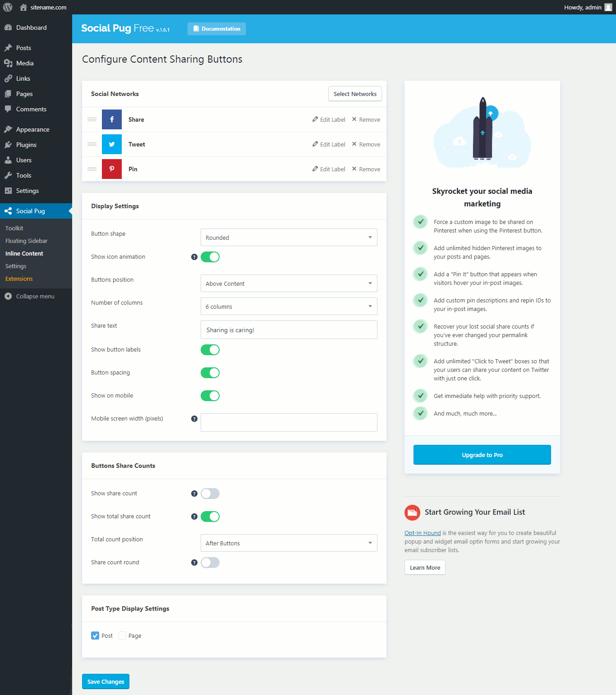Click the Select Networks button
The height and width of the screenshot is (695, 616).
coord(355,94)
